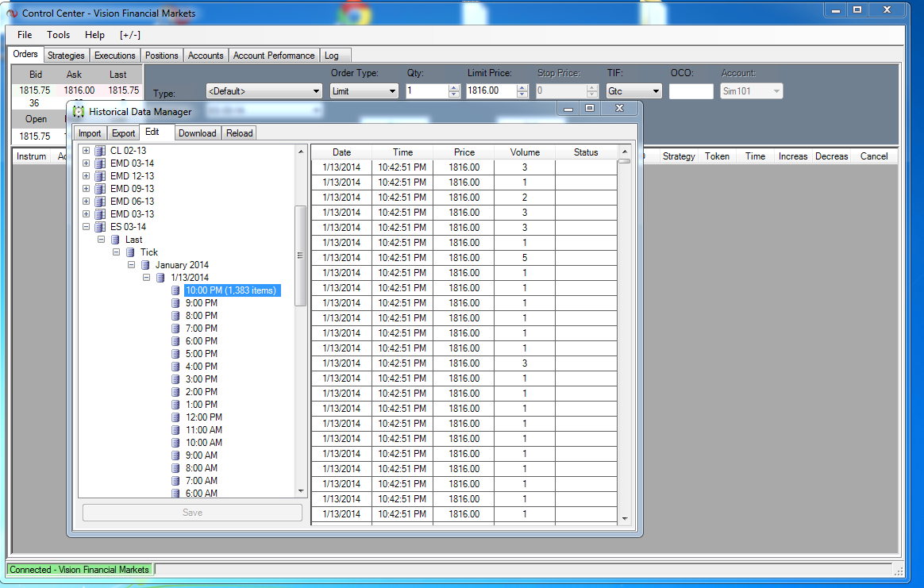
Task: Switch to the Executions tab
Action: pyautogui.click(x=115, y=56)
